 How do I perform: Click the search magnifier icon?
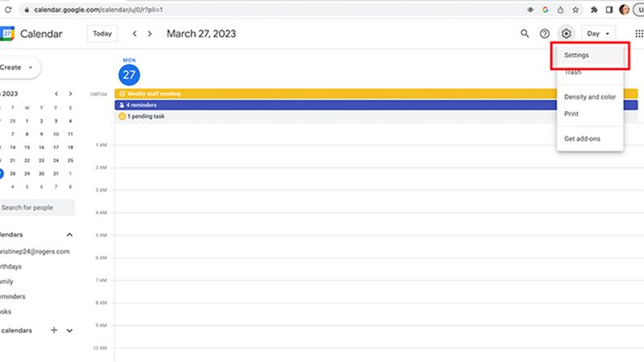(x=525, y=34)
